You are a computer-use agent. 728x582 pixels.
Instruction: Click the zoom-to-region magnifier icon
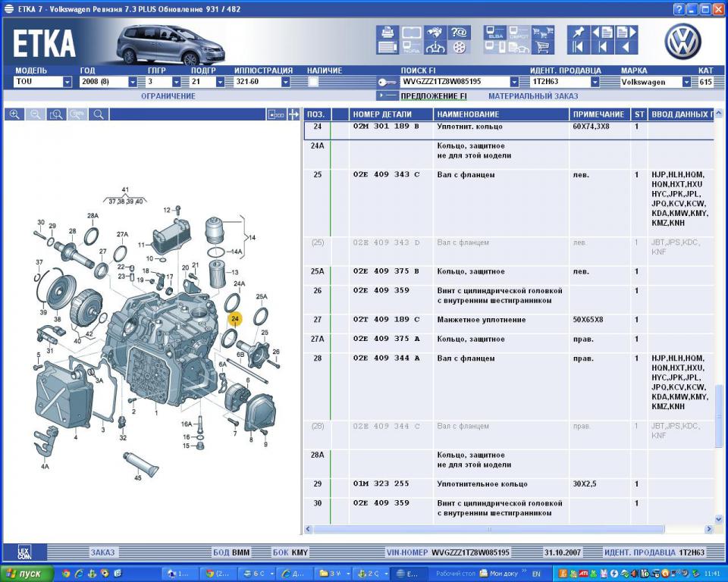pyautogui.click(x=56, y=114)
